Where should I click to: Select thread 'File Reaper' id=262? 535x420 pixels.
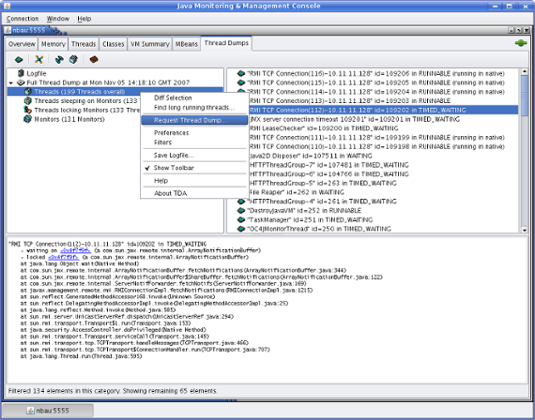[x=297, y=192]
